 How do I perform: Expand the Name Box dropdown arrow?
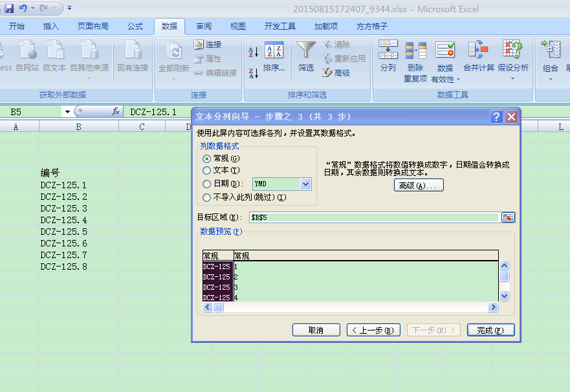67,112
